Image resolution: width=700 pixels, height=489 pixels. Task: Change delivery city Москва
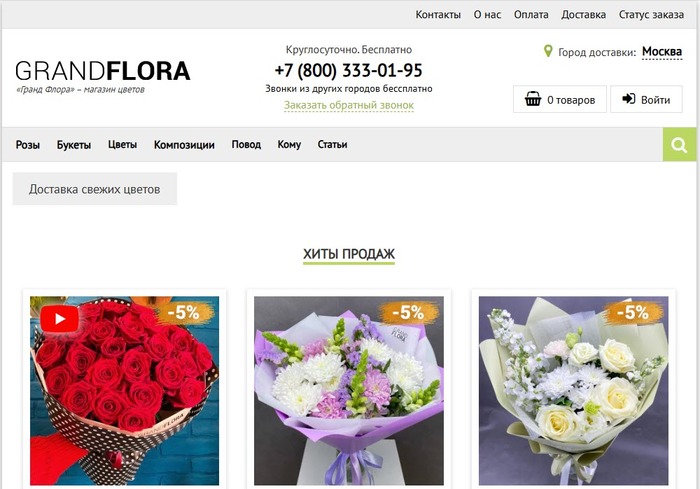click(x=662, y=52)
